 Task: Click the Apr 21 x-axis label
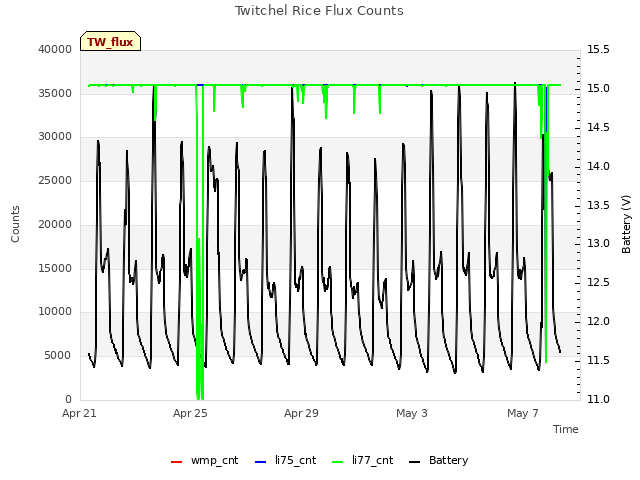pos(79,413)
